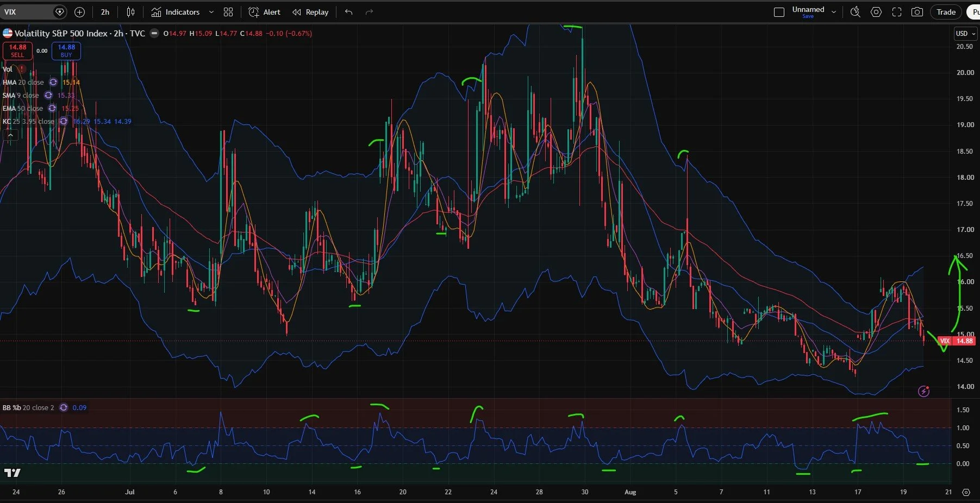
Task: Open the 2h interval selector
Action: click(x=105, y=12)
